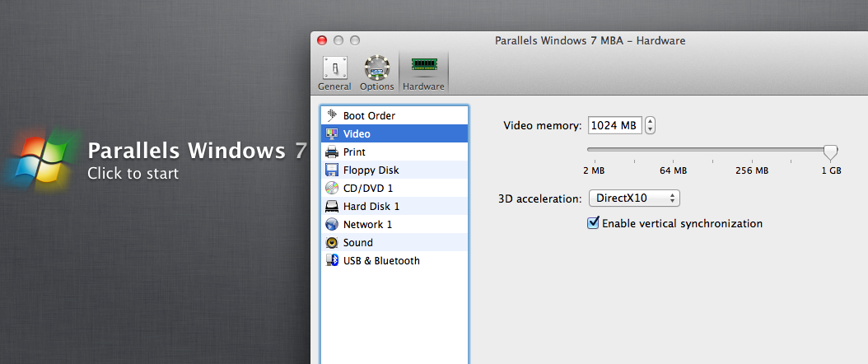Select the Hardware toolbar tab
The width and height of the screenshot is (868, 364).
423,73
